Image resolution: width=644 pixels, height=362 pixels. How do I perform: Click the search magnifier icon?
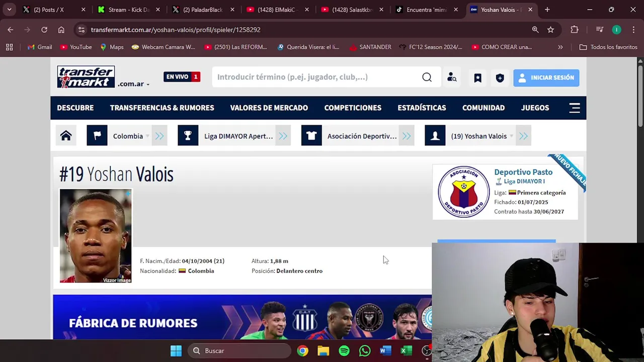point(427,77)
